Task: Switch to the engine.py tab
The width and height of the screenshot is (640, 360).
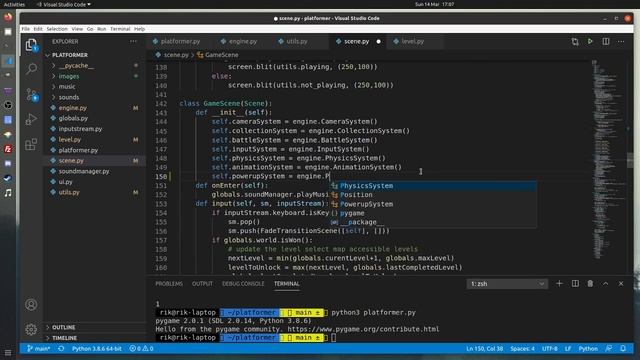Action: (x=242, y=41)
